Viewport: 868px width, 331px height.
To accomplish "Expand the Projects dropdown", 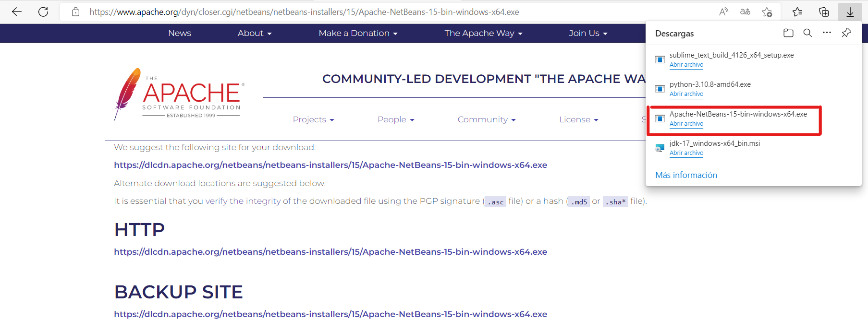I will click(x=313, y=119).
